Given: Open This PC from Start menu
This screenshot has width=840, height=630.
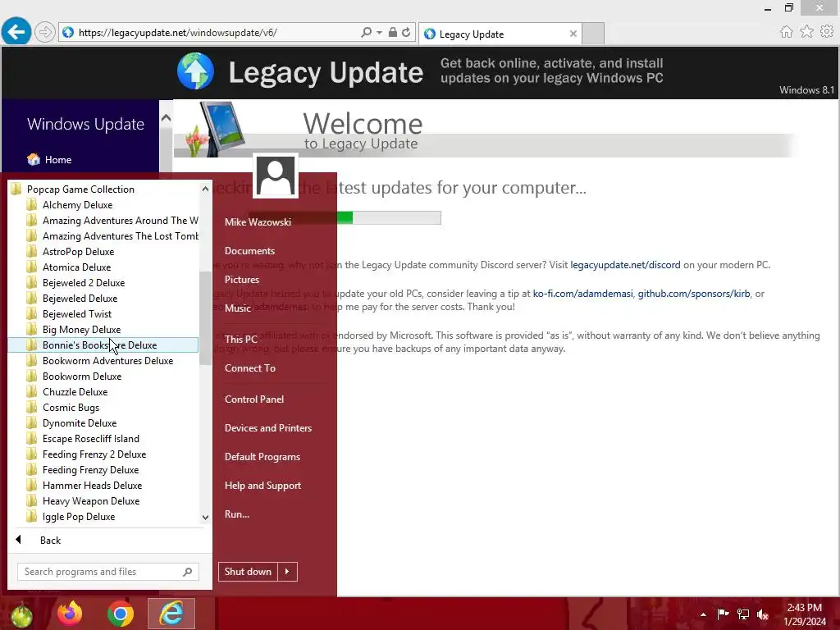Looking at the screenshot, I should pyautogui.click(x=241, y=339).
